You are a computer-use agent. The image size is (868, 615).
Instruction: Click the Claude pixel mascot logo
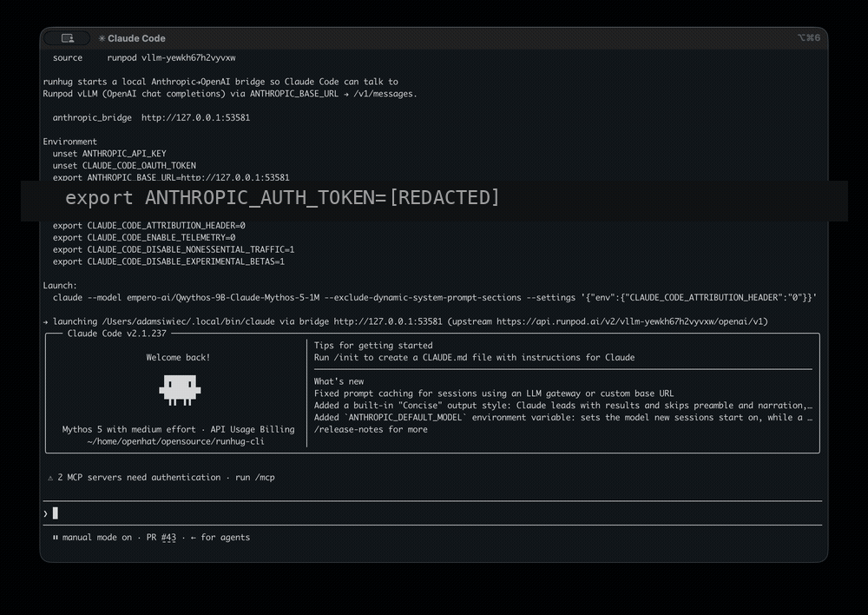[180, 390]
